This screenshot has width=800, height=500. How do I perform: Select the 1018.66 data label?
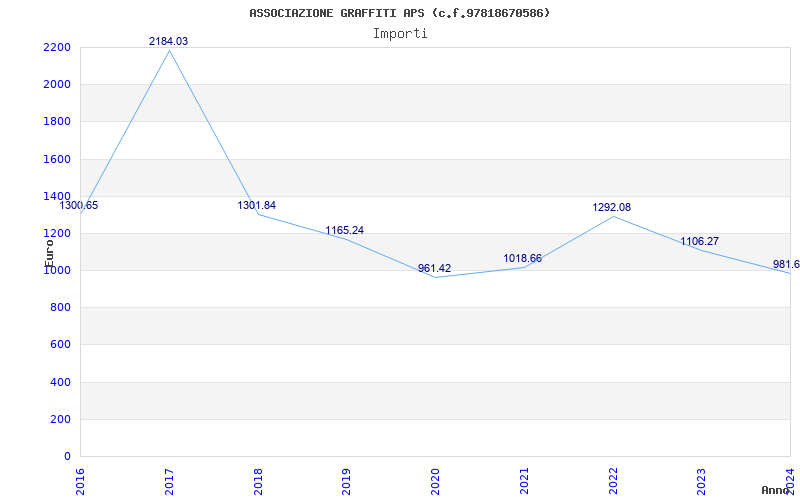pos(522,258)
